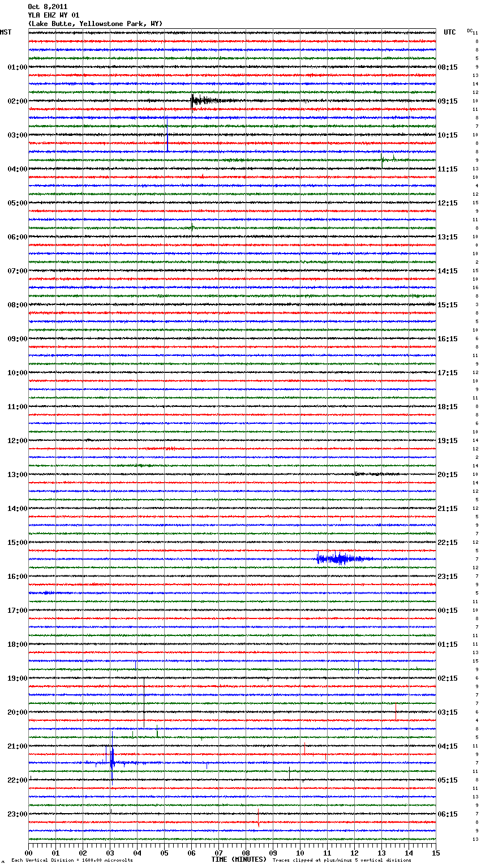
Task: Select MST time label '03:00'
Action: click(17, 135)
